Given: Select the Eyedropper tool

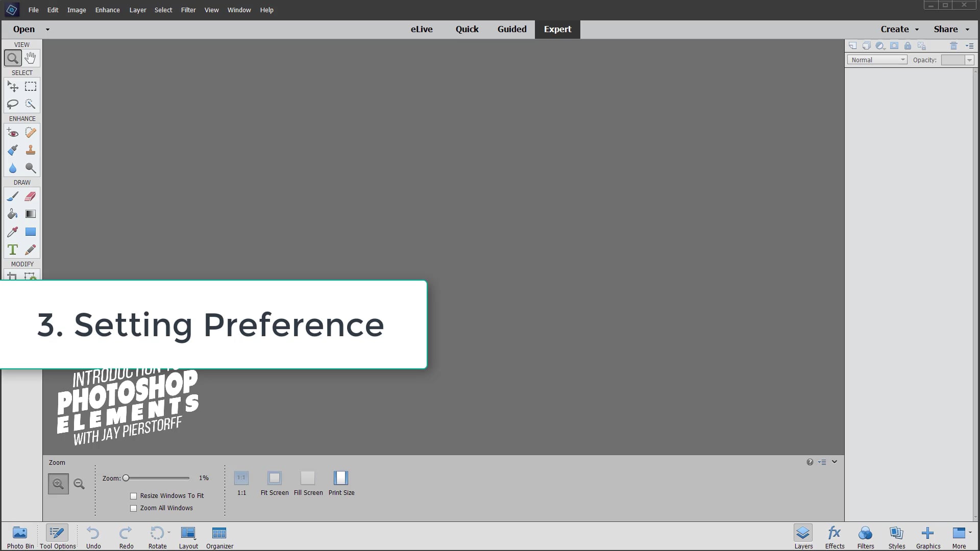Looking at the screenshot, I should 12,231.
